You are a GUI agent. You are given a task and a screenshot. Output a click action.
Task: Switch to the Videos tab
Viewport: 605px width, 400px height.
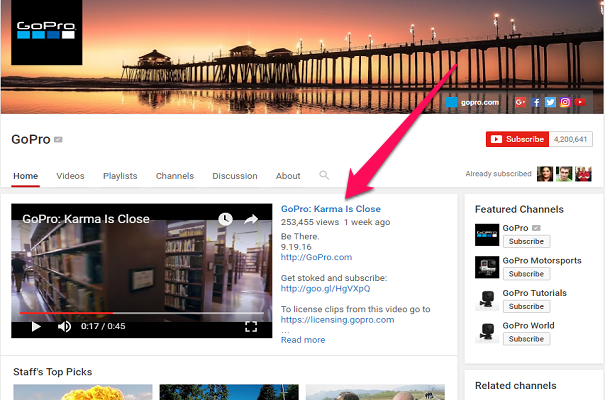pyautogui.click(x=70, y=176)
